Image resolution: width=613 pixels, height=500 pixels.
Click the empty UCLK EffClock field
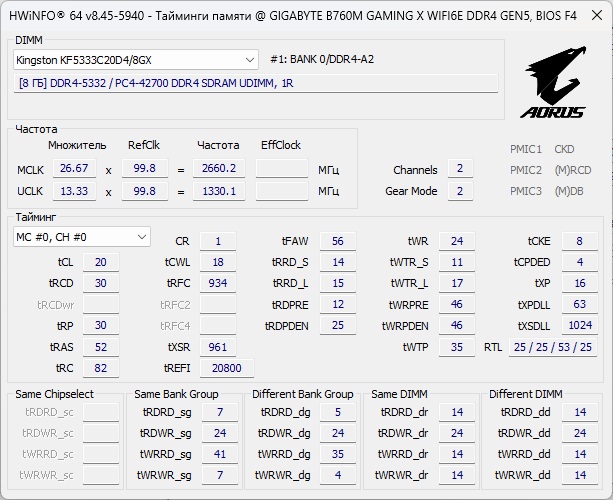click(282, 191)
